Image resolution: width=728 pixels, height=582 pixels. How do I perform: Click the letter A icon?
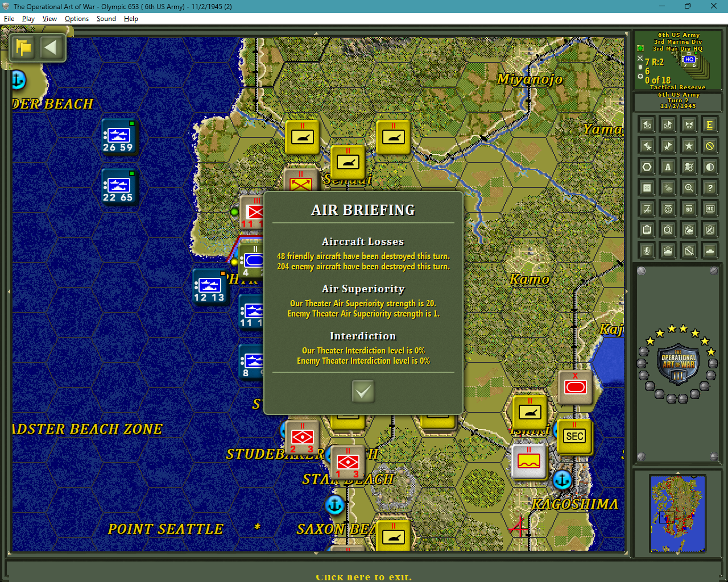[668, 167]
